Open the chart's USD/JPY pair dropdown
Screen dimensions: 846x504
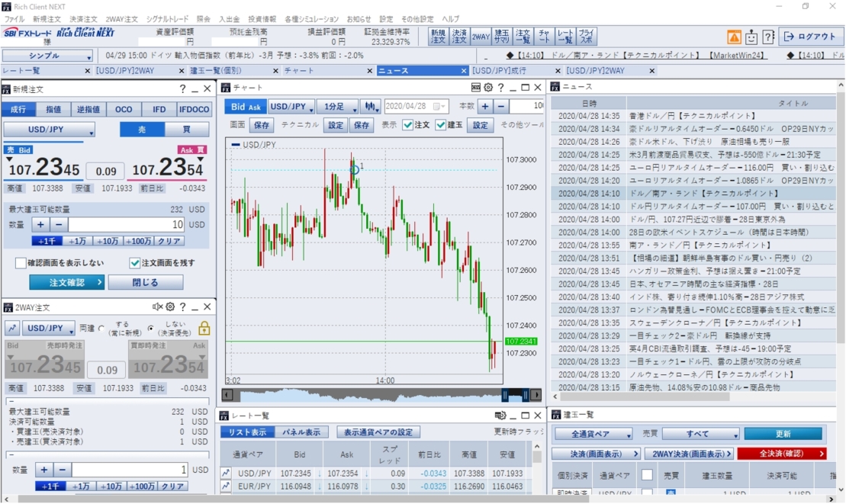[291, 107]
